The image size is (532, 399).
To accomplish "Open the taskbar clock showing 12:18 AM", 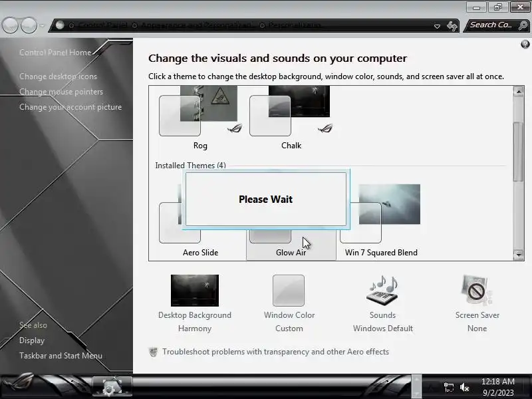I will pos(498,387).
